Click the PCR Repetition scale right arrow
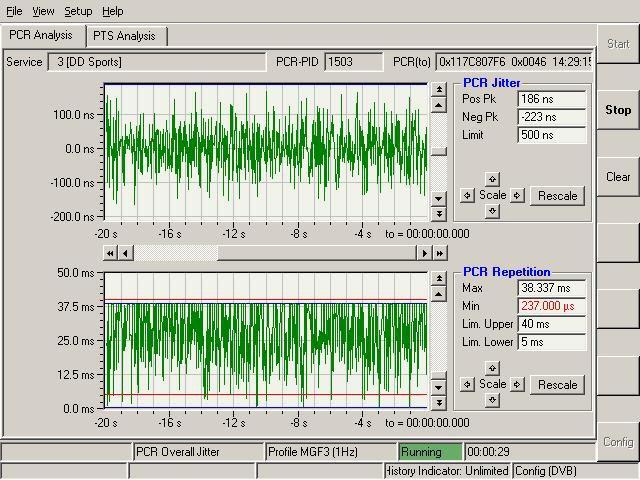Viewport: 640px width, 480px height. coord(517,385)
